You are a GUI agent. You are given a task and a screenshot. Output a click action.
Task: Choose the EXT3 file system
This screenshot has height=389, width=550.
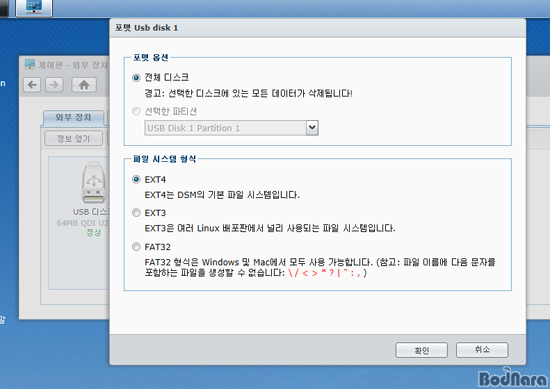coord(136,213)
